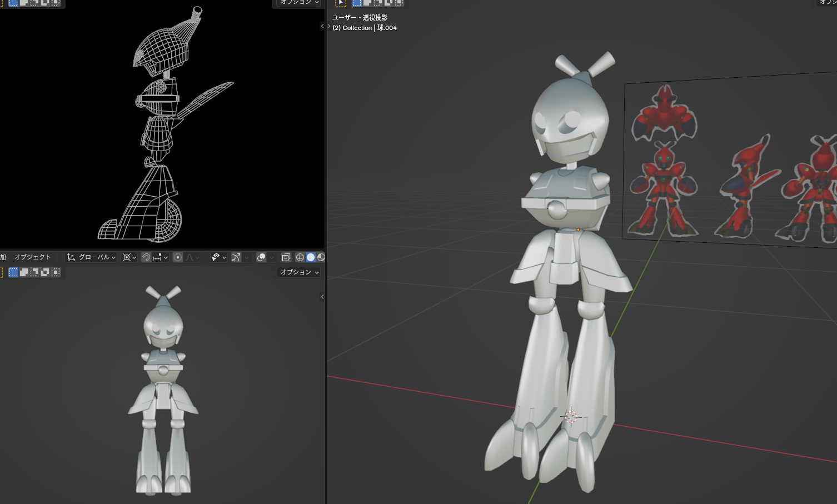Open the gizmo options dropdown arrow
Image resolution: width=837 pixels, height=504 pixels.
(x=247, y=257)
